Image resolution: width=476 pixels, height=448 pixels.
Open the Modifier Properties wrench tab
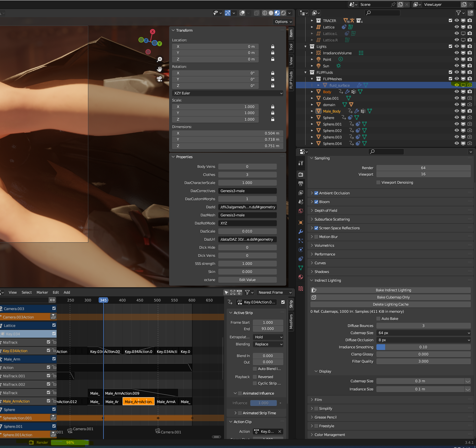301,232
